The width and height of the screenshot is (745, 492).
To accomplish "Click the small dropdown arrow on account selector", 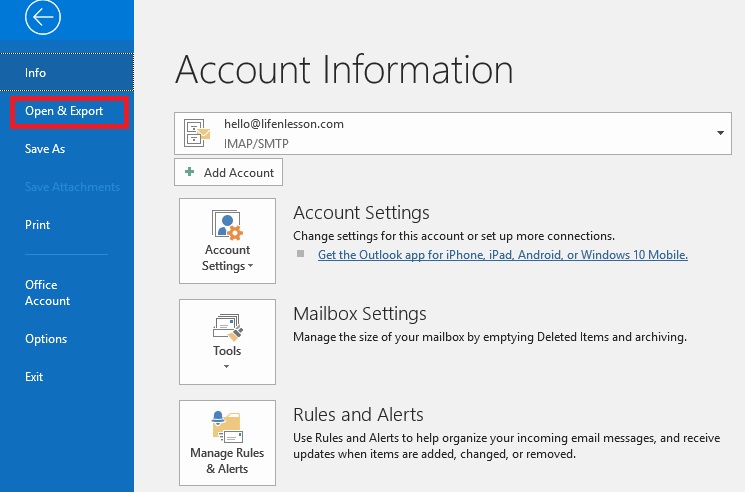I will 720,133.
